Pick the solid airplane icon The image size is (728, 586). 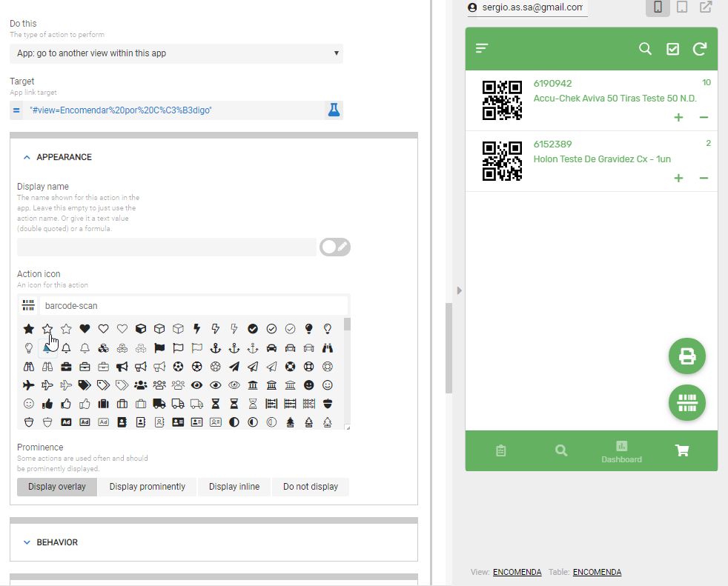[29, 385]
